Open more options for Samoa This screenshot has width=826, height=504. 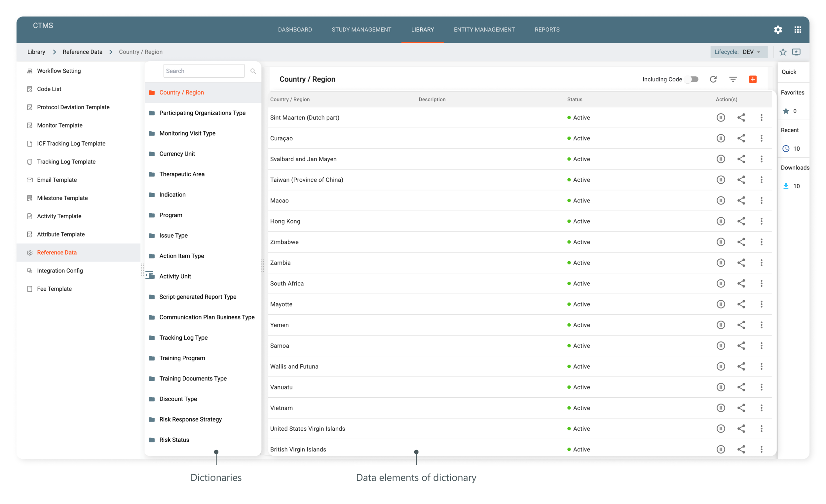click(x=761, y=346)
